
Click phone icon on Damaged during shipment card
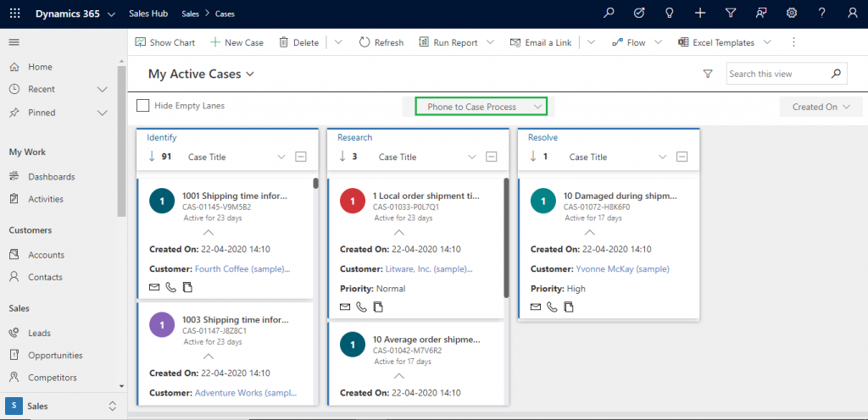click(x=552, y=307)
